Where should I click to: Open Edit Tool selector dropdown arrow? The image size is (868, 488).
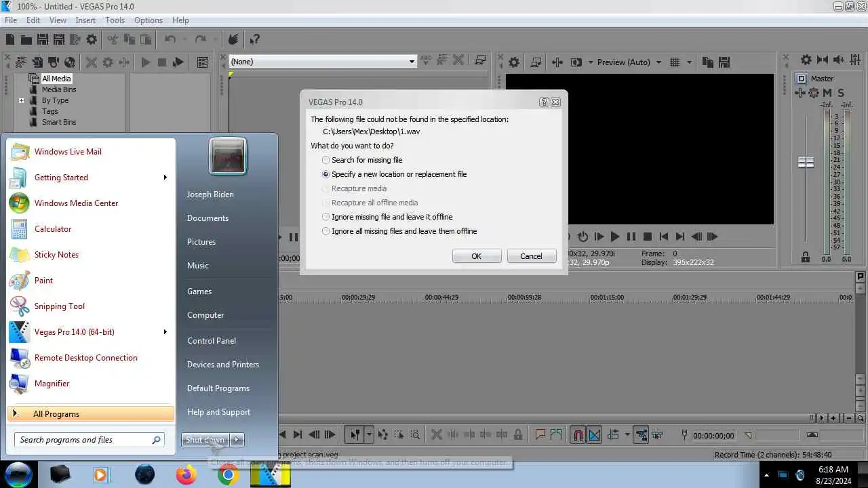click(369, 435)
